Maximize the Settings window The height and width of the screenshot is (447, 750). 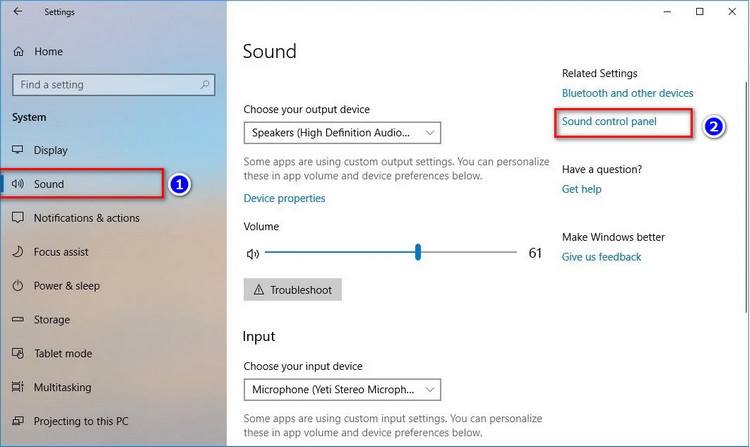point(699,11)
